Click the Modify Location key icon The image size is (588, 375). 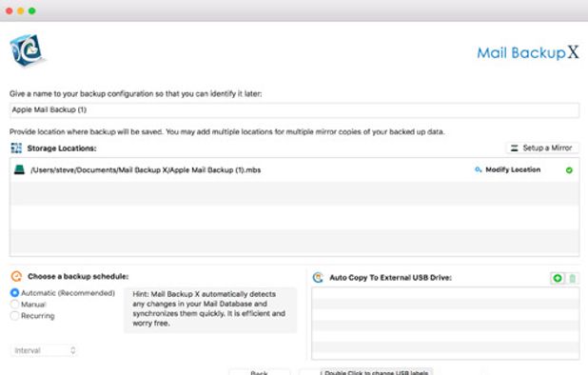coord(478,169)
